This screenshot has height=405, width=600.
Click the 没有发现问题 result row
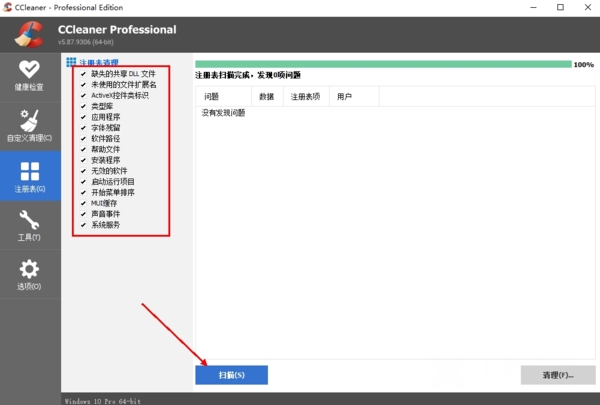[223, 113]
